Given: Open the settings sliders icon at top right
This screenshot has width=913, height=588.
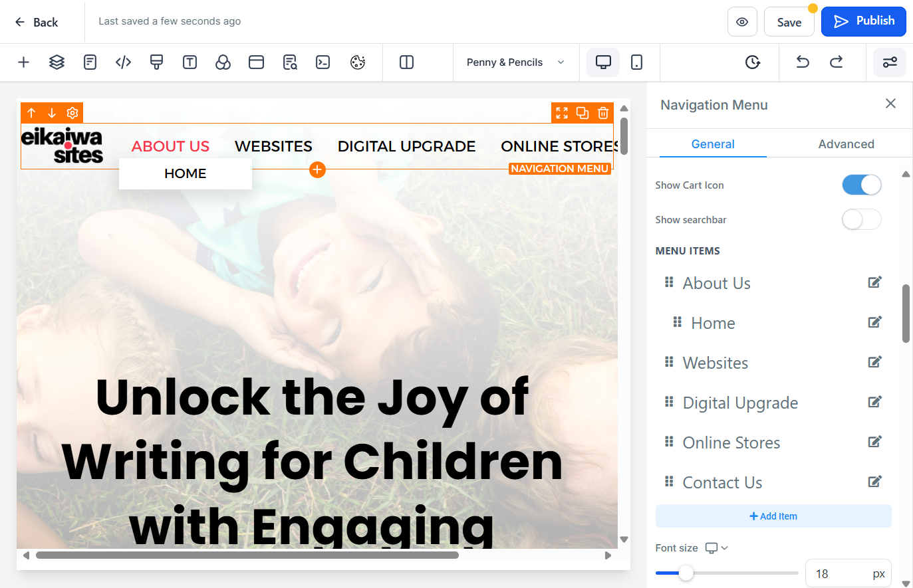Looking at the screenshot, I should click(x=890, y=62).
